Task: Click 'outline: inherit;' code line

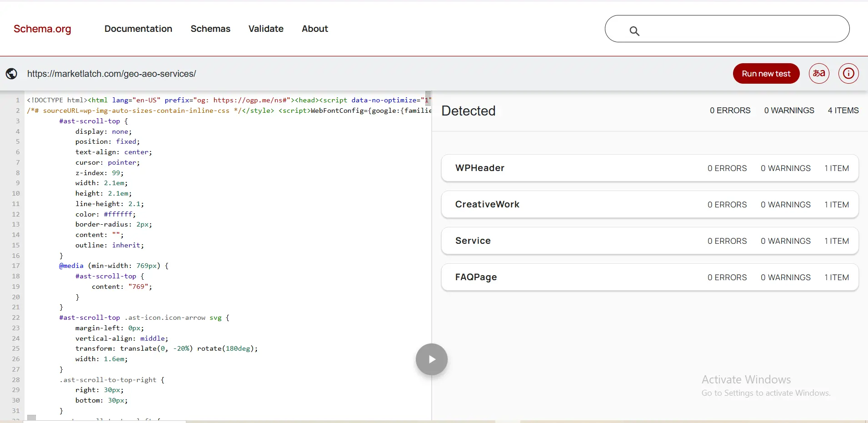Action: click(110, 245)
